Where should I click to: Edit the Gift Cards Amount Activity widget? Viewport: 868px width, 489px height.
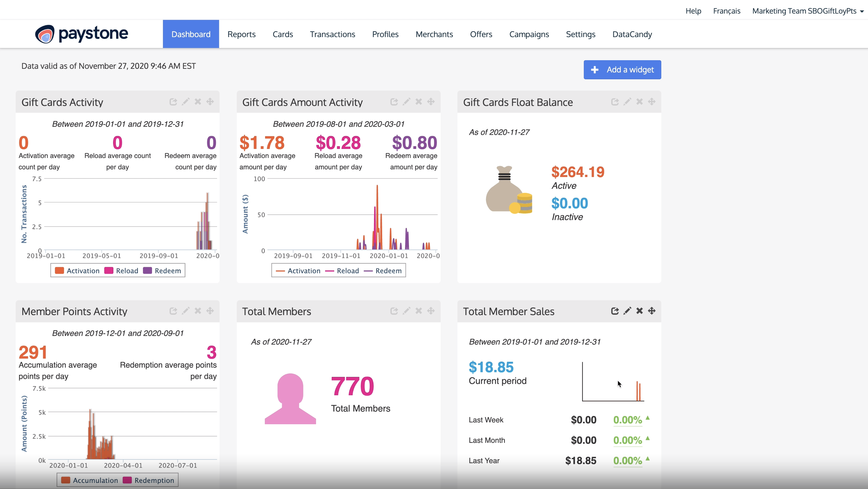tap(406, 102)
